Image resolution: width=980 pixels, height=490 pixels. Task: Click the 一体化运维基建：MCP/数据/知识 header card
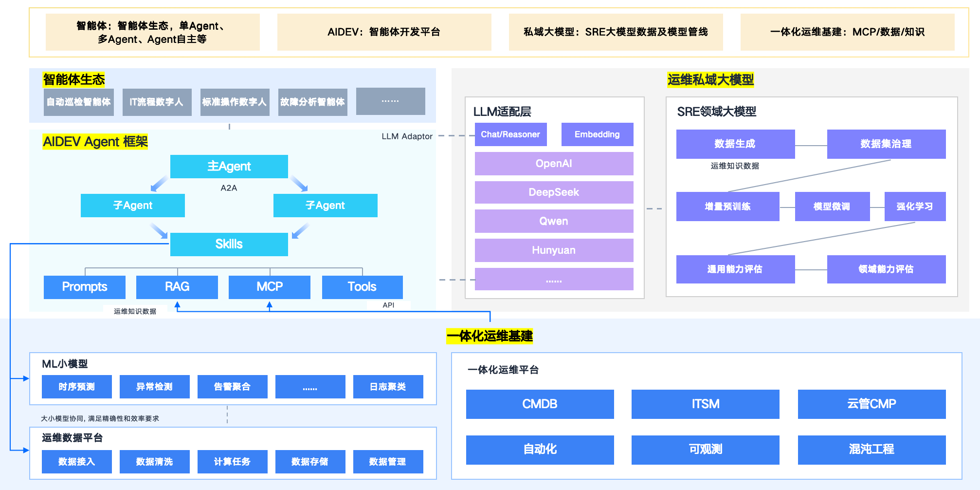[847, 32]
